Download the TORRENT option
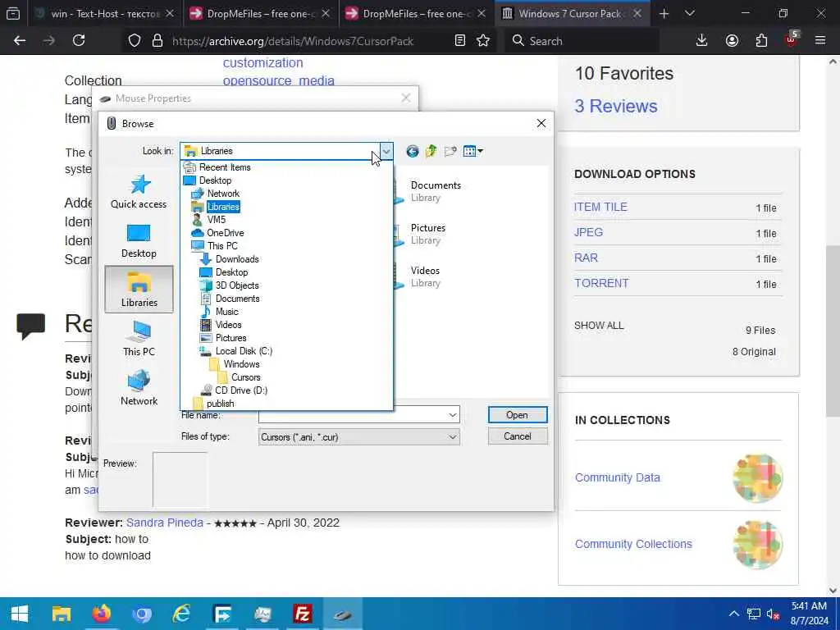Viewport: 840px width, 630px height. (x=601, y=283)
